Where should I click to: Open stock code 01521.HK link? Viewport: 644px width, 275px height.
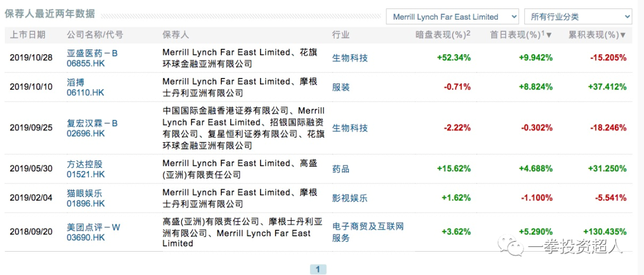(x=86, y=174)
